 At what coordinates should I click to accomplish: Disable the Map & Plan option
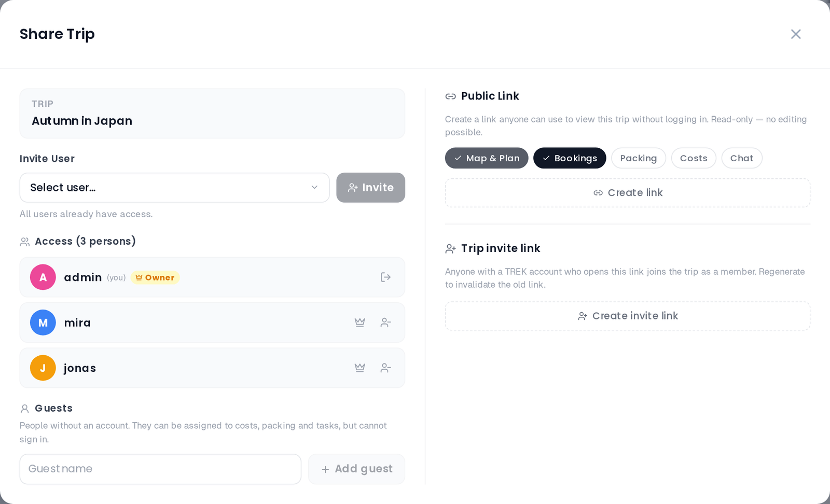click(487, 158)
